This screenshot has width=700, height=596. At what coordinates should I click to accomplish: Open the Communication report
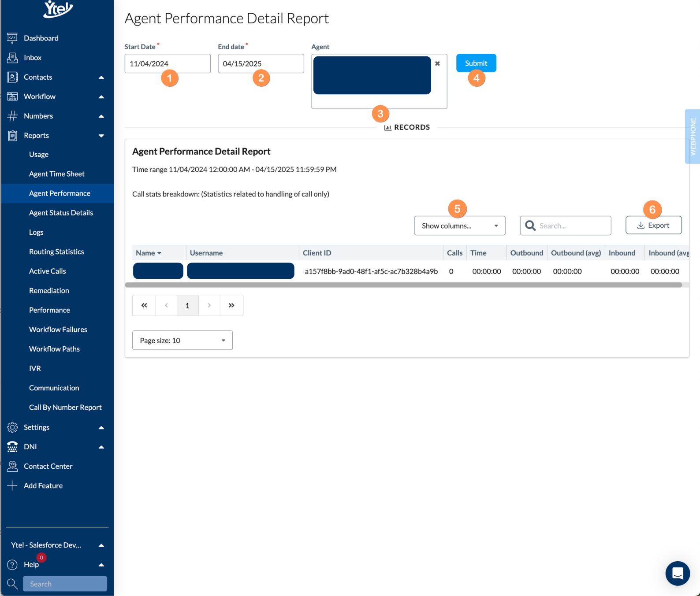click(54, 388)
